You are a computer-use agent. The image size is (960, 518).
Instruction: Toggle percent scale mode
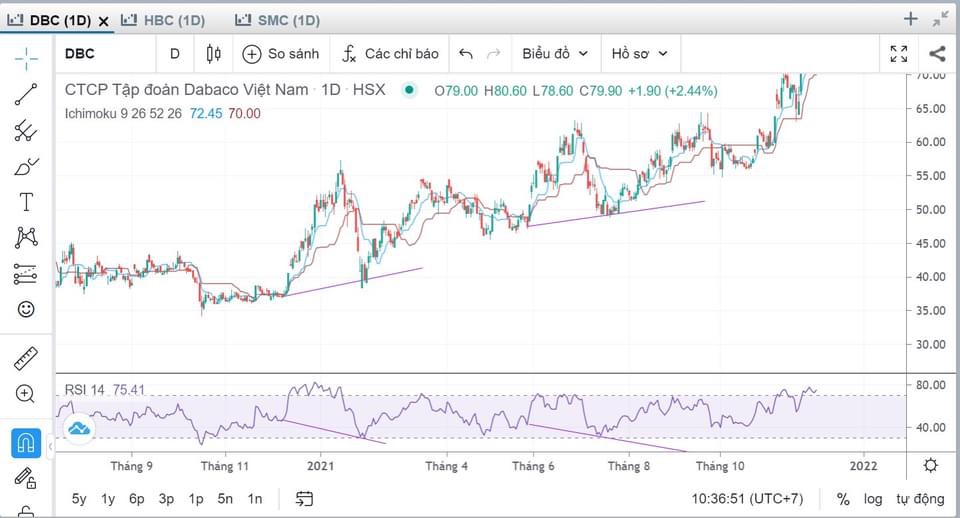click(843, 499)
